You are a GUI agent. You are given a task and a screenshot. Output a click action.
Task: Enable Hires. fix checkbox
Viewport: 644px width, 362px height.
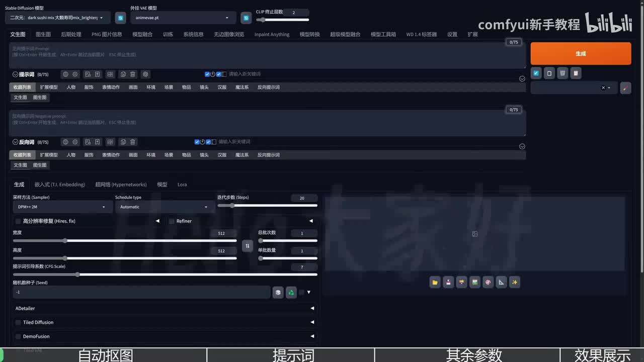18,221
